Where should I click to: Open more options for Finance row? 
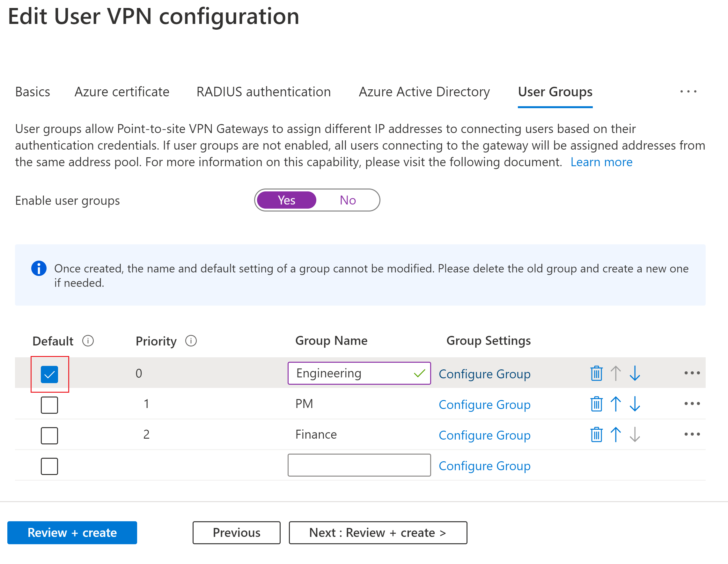[692, 434]
